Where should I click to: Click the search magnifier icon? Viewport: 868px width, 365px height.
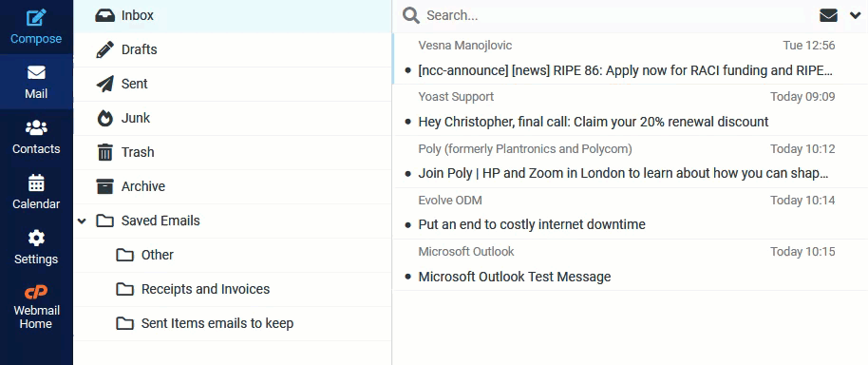click(411, 15)
